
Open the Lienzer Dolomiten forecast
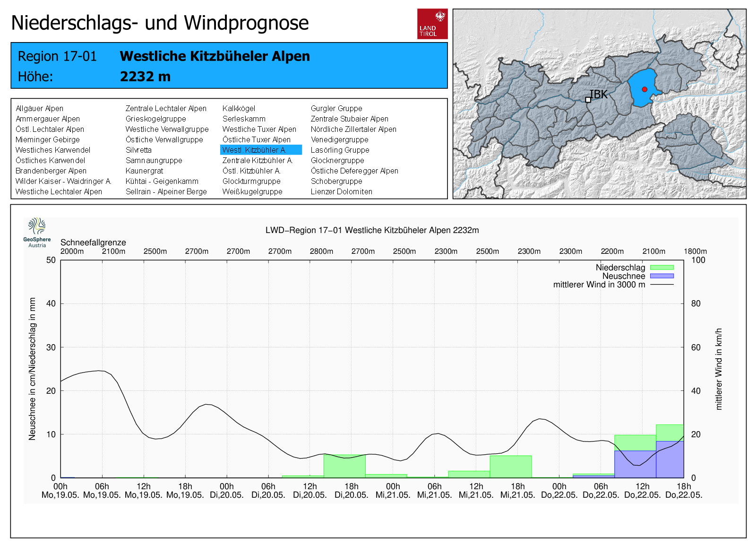(x=341, y=191)
